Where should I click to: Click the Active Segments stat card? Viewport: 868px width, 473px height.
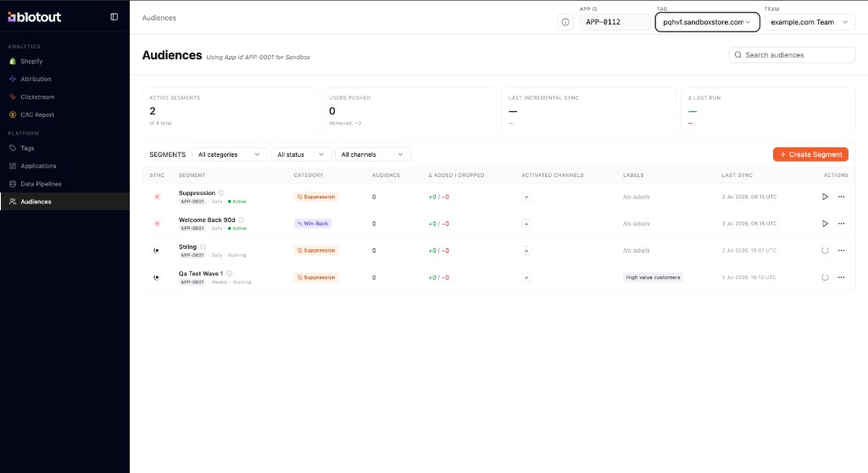click(x=229, y=110)
